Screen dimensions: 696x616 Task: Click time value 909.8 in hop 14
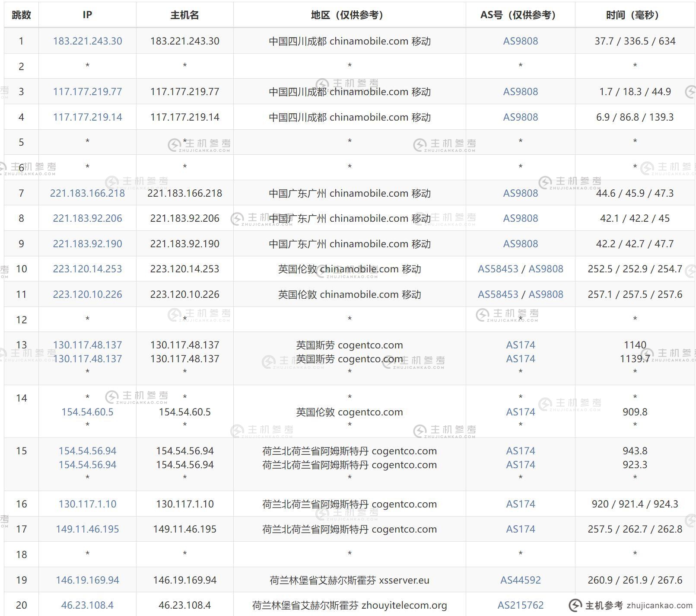pyautogui.click(x=635, y=412)
